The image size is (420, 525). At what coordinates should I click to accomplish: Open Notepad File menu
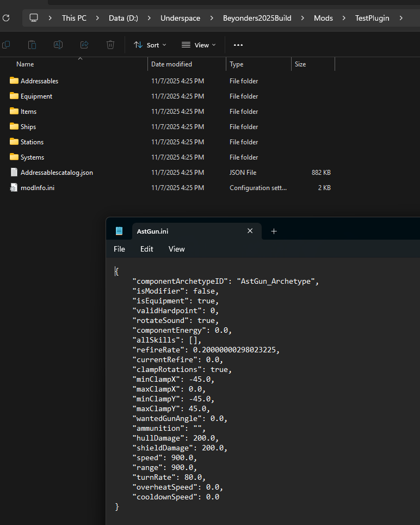pyautogui.click(x=119, y=249)
